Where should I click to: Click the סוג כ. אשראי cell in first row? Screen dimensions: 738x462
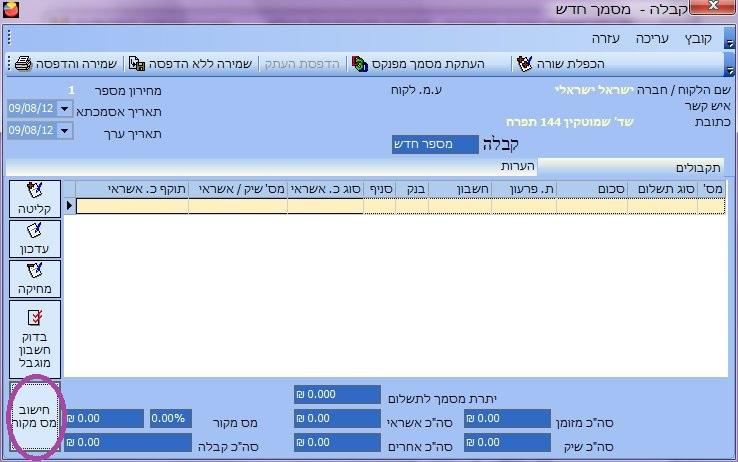(x=325, y=206)
